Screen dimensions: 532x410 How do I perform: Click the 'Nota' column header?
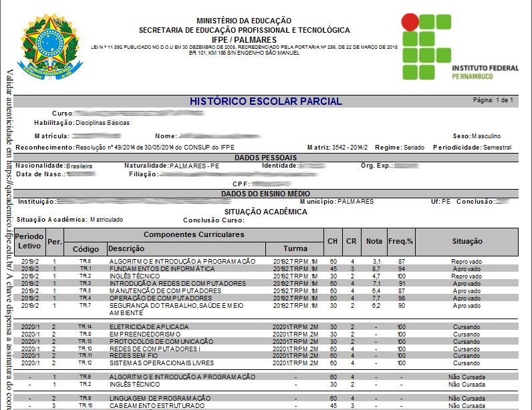(374, 241)
